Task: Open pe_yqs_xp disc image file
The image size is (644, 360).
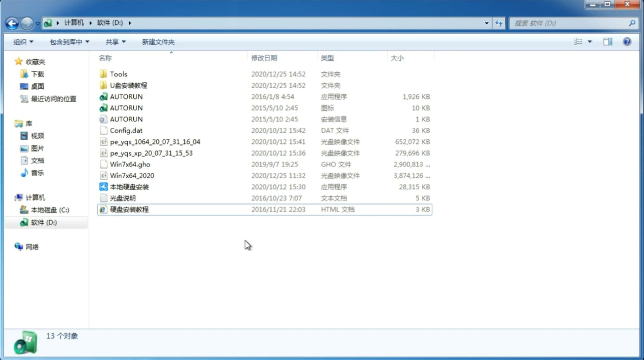Action: (151, 153)
